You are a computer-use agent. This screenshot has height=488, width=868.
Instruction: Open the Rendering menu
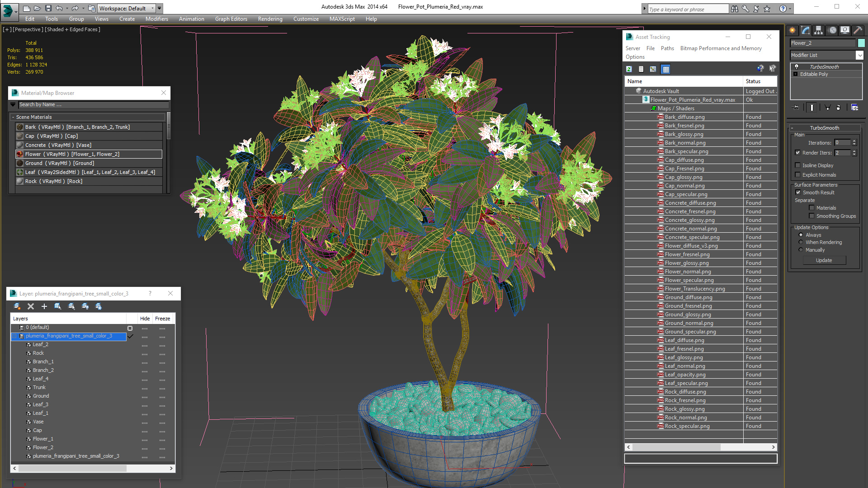270,19
